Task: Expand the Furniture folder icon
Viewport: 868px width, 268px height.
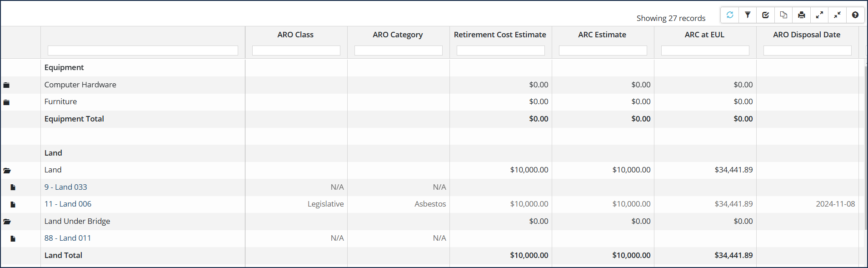Action: (6, 102)
